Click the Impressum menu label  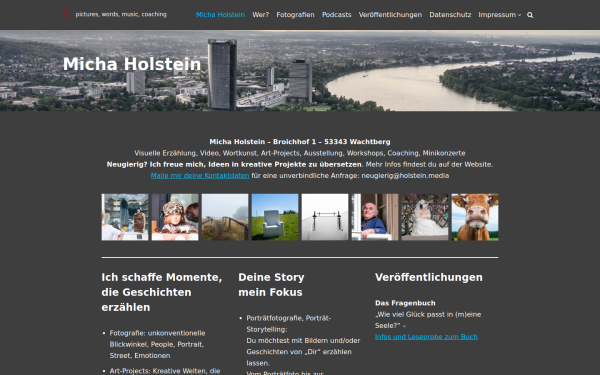pyautogui.click(x=497, y=15)
